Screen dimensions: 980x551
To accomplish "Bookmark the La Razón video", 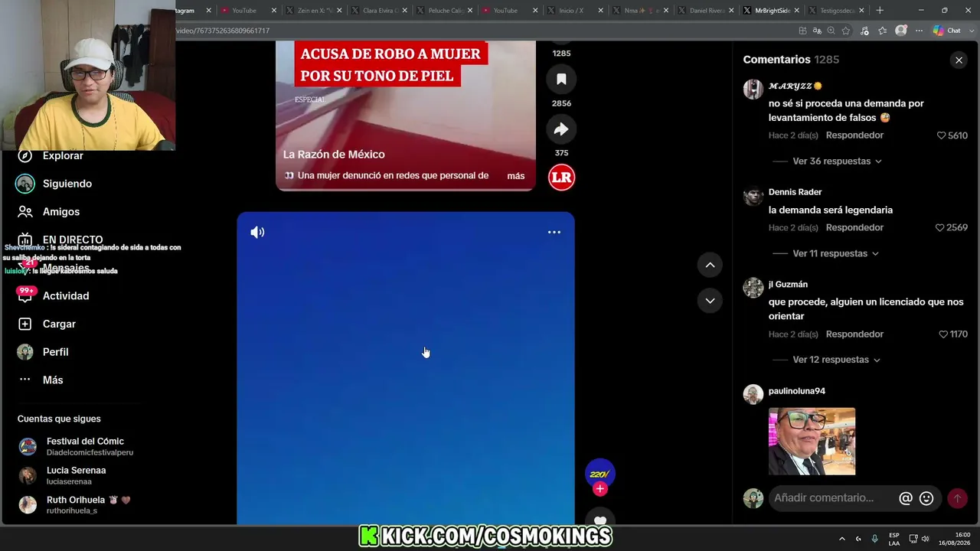I will 561,80.
